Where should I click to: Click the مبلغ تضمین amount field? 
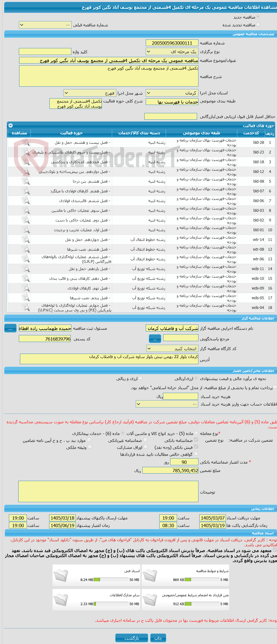[x=170, y=471]
